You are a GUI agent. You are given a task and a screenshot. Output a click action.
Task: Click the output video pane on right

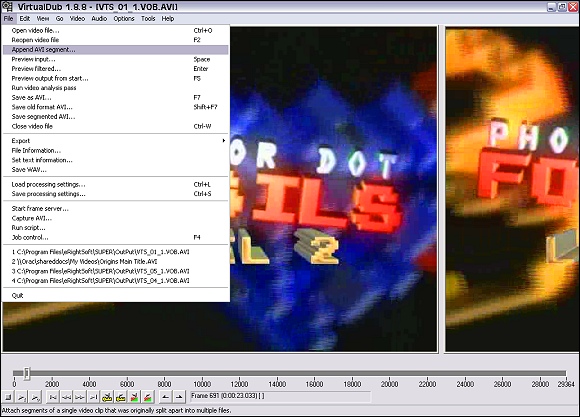512,189
